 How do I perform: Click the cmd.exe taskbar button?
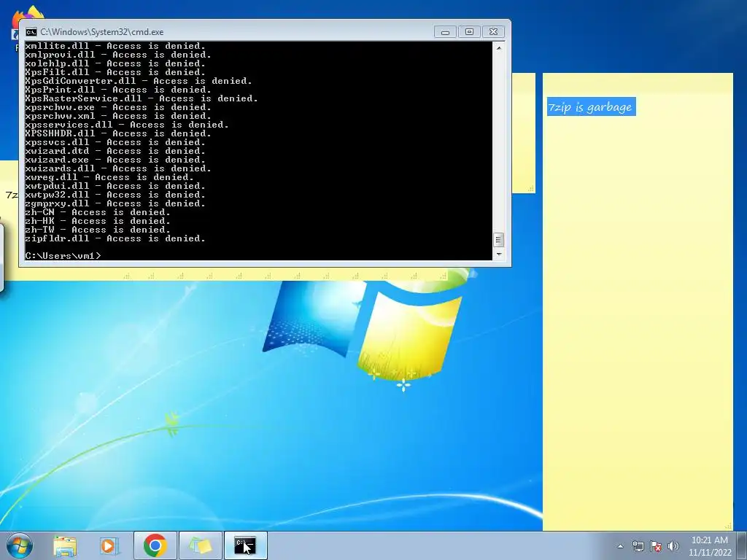pyautogui.click(x=245, y=545)
